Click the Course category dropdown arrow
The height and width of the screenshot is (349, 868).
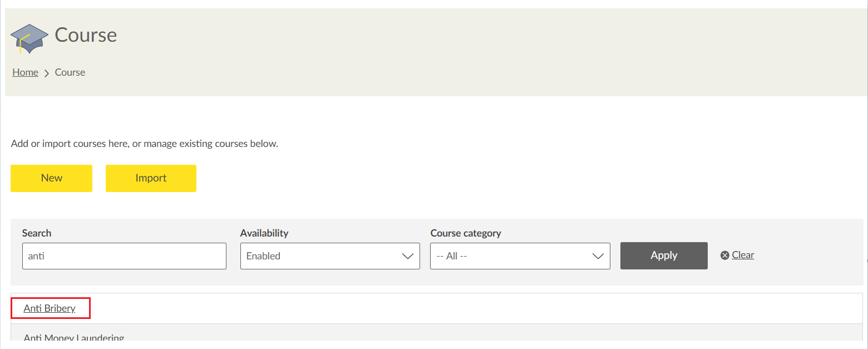(598, 256)
